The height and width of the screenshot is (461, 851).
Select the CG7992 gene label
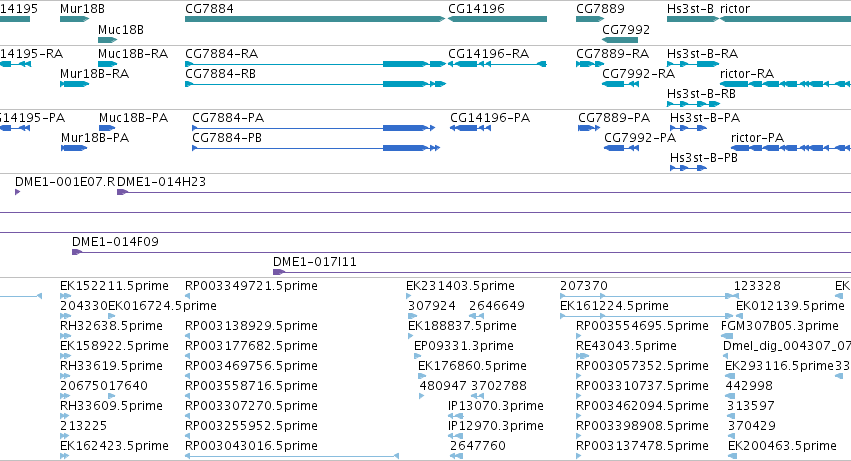coord(626,30)
